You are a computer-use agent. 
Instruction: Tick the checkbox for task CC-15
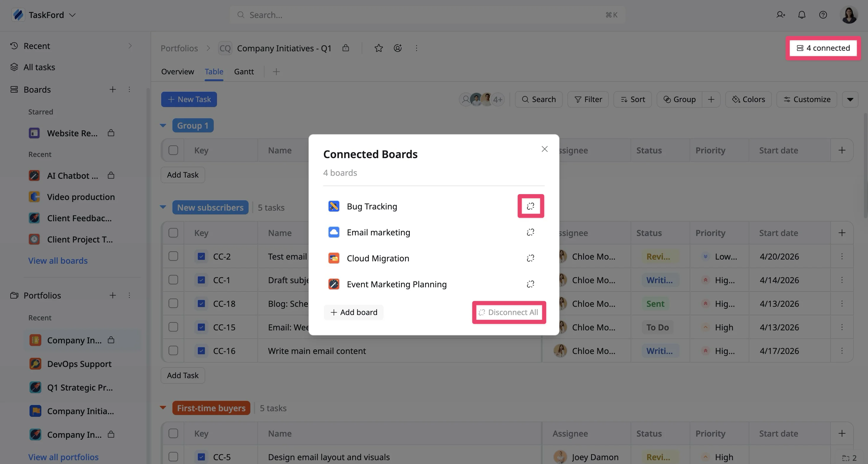[x=173, y=327]
